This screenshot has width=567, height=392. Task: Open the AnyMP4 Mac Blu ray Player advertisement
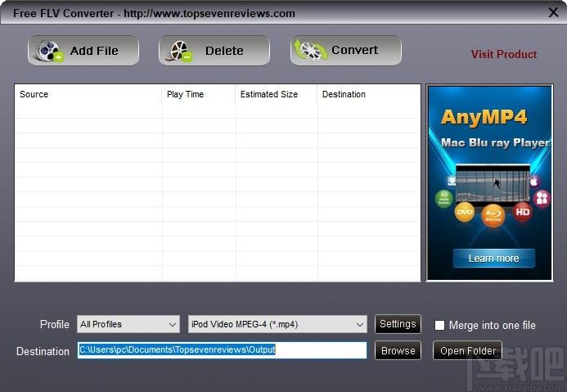(x=489, y=182)
